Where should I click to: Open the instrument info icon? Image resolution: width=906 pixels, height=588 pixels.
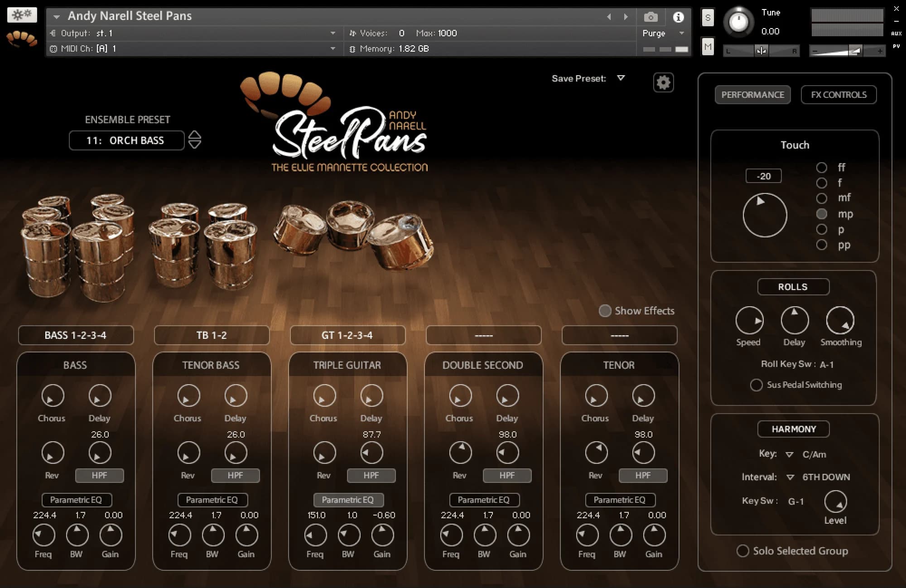pyautogui.click(x=678, y=17)
